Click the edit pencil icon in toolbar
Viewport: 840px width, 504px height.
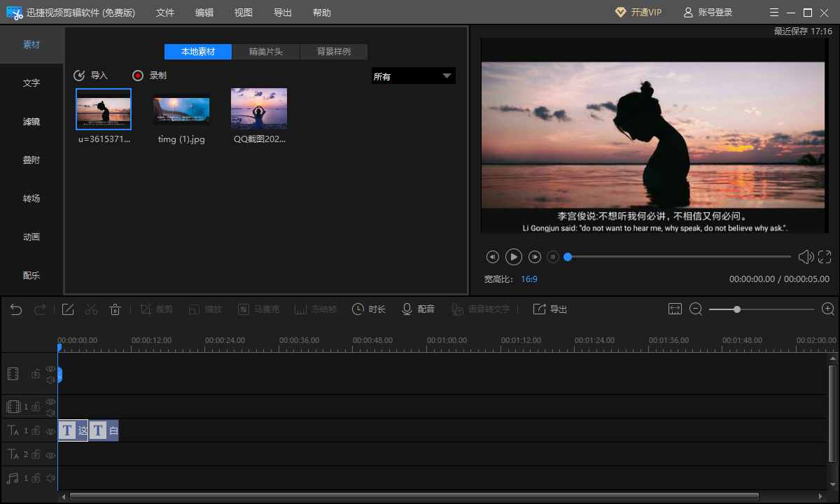coord(68,309)
